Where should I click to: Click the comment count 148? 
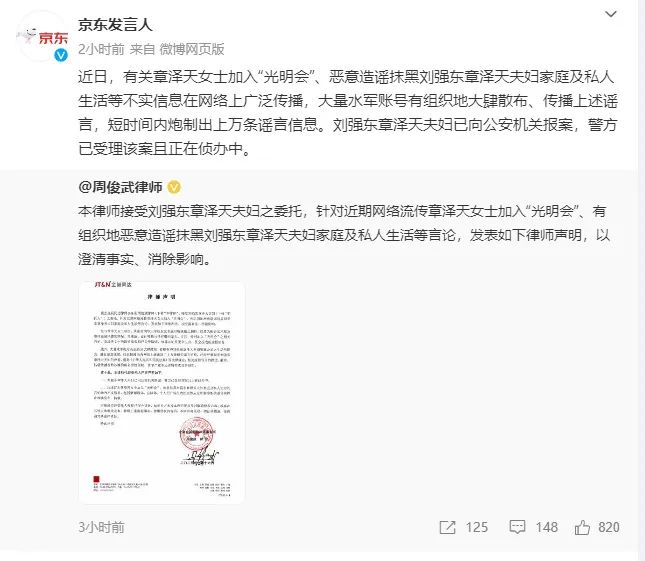(x=547, y=527)
